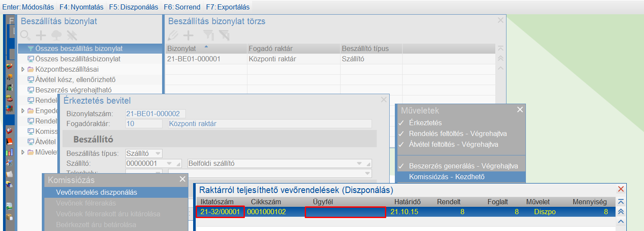The image size is (644, 231).
Task: Click cell 21-BE01-000001 in törzs table
Action: tap(206, 59)
